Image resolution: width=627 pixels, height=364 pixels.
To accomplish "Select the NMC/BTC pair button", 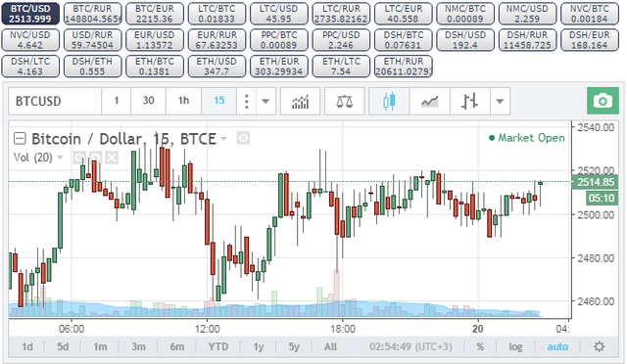I will pyautogui.click(x=465, y=14).
